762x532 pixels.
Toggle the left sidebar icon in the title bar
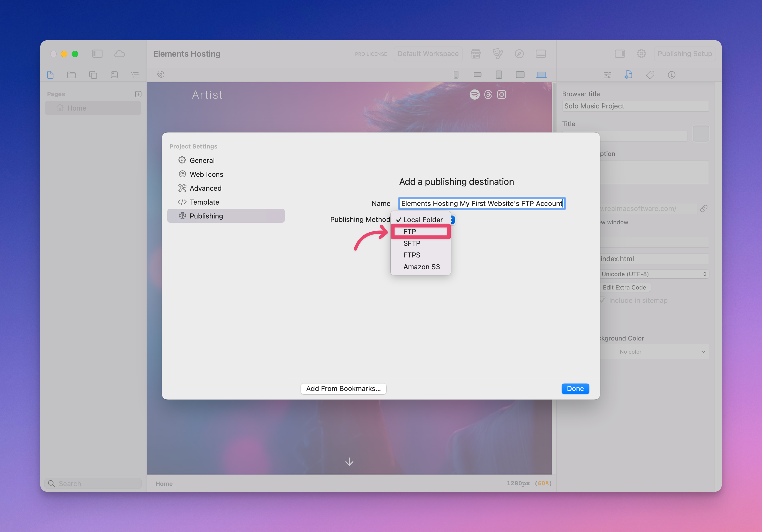pos(97,54)
